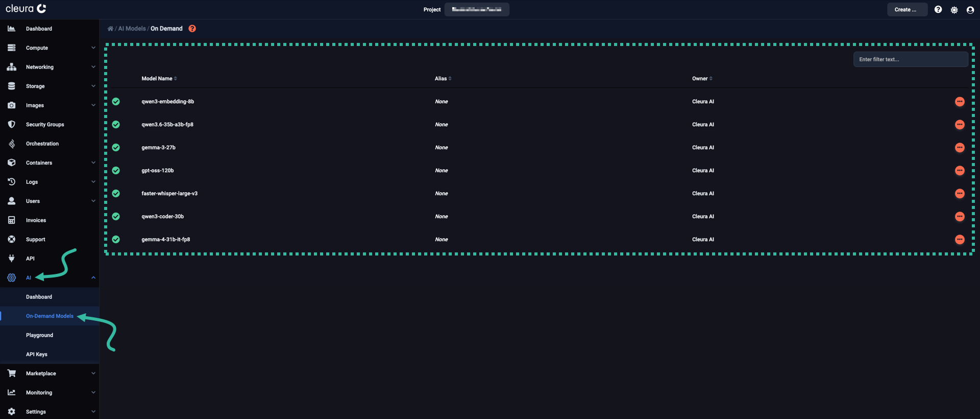Open the theme settings sun icon
Image resolution: width=980 pixels, height=419 pixels.
tap(954, 10)
